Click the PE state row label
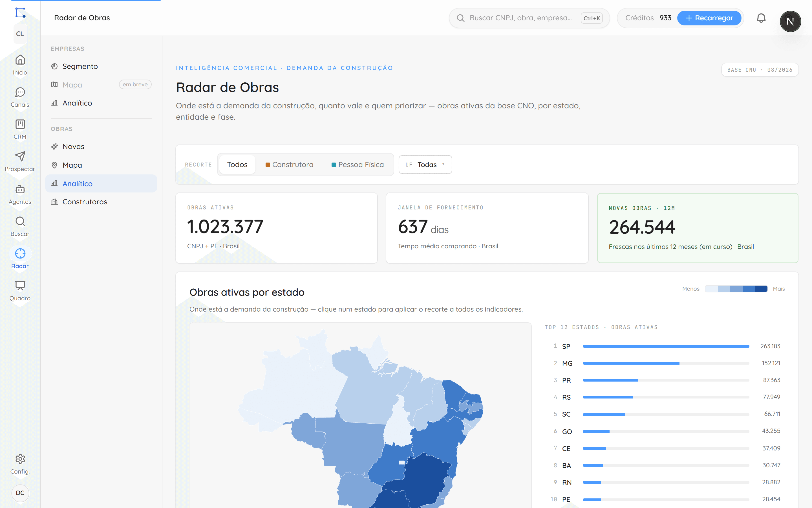812x508 pixels. (566, 499)
